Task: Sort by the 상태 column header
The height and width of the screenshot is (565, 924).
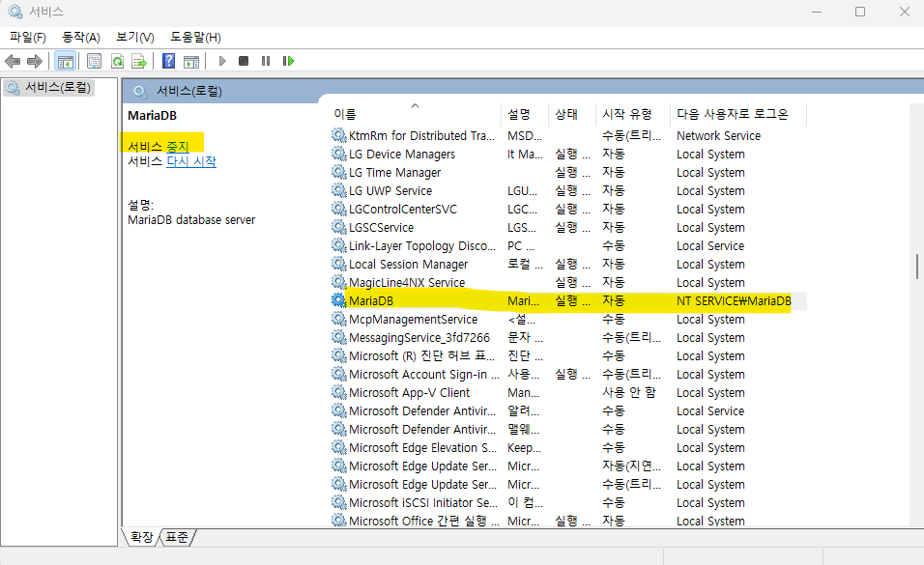Action: point(572,114)
